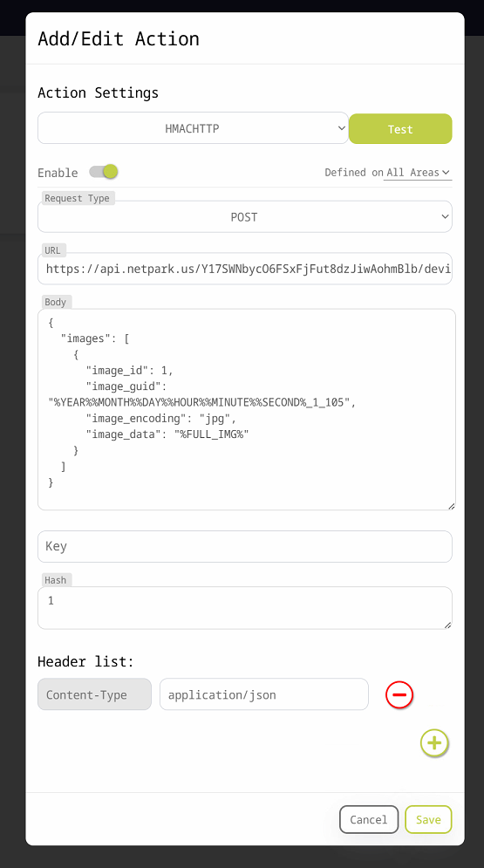
Task: Click inside the Body JSON text area
Action: point(247,410)
